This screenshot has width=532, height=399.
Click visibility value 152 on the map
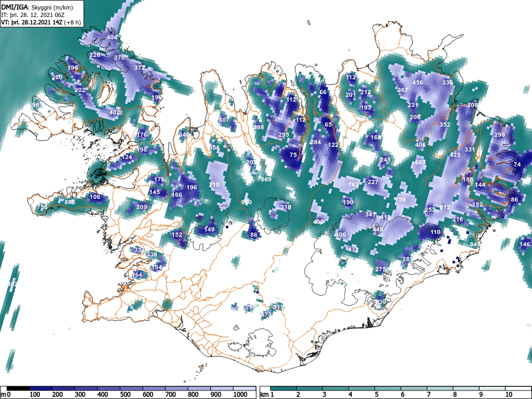[177, 235]
